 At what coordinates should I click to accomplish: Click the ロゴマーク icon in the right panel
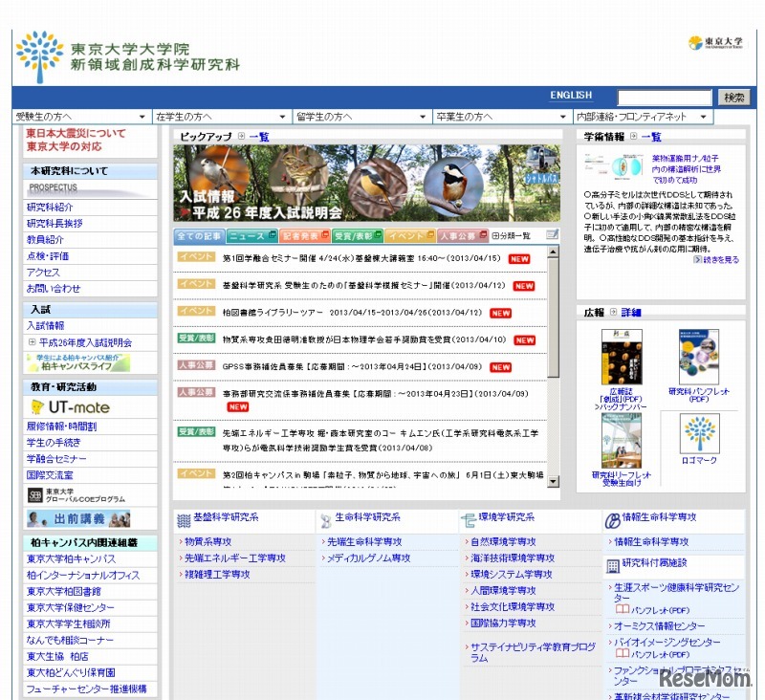coord(701,434)
